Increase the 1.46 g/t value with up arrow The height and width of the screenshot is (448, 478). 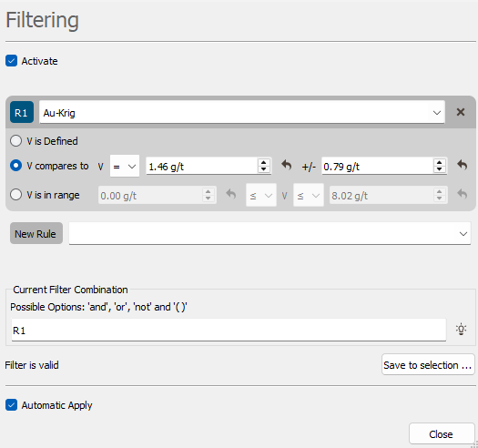pos(264,163)
